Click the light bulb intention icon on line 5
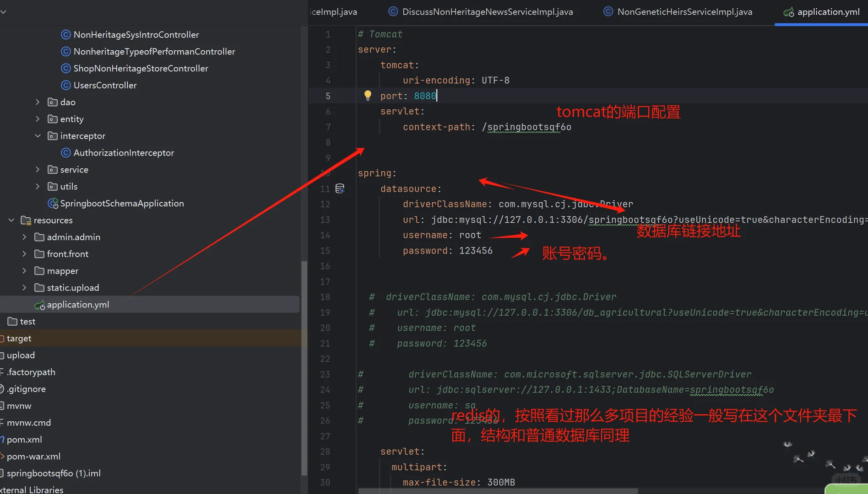868x494 pixels. 368,95
